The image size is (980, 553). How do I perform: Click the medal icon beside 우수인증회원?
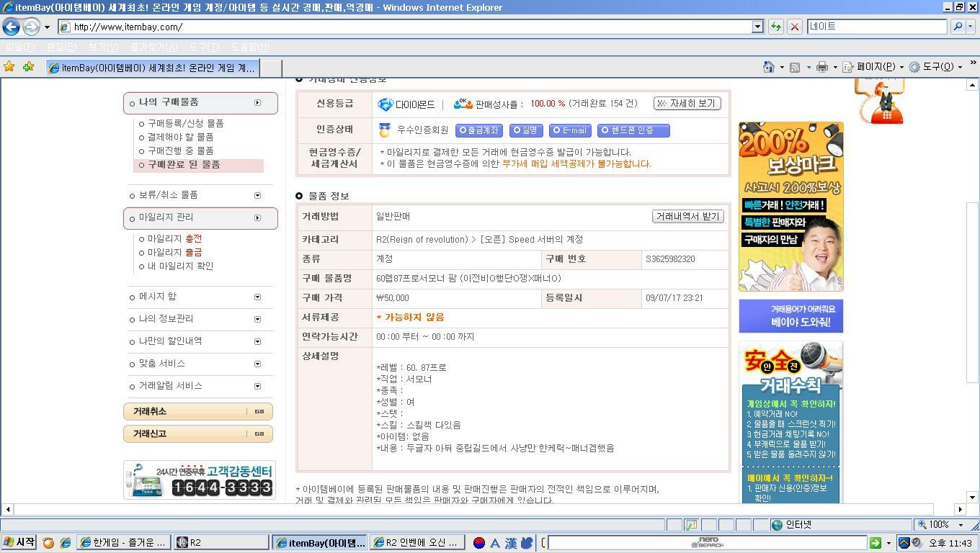[x=384, y=130]
